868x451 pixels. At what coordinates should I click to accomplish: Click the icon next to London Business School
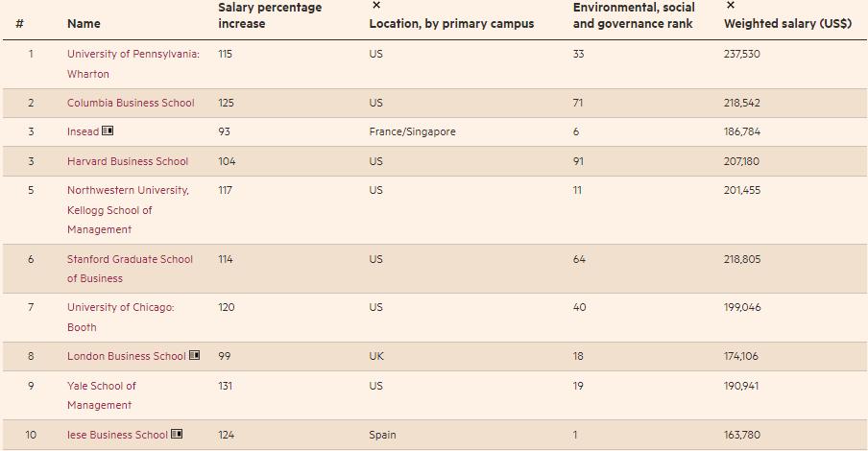(195, 356)
